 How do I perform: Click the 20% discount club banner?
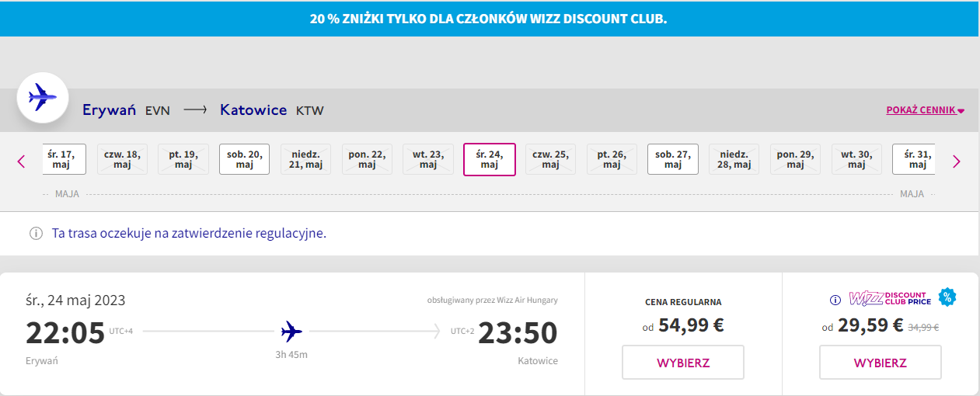pyautogui.click(x=489, y=19)
